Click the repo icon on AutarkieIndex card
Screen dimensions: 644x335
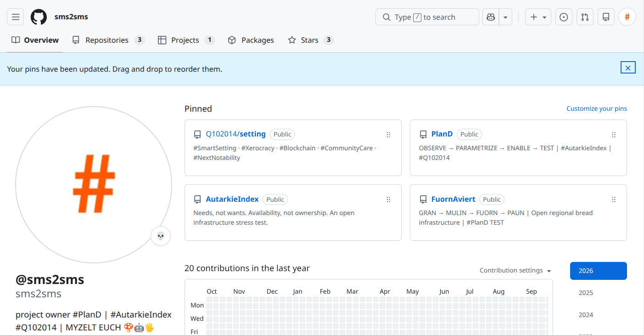[197, 199]
